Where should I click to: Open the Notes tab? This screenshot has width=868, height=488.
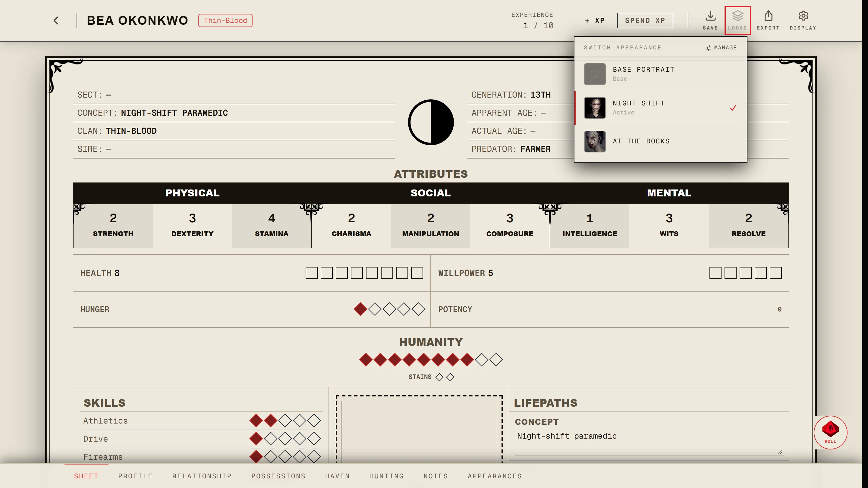tap(436, 476)
